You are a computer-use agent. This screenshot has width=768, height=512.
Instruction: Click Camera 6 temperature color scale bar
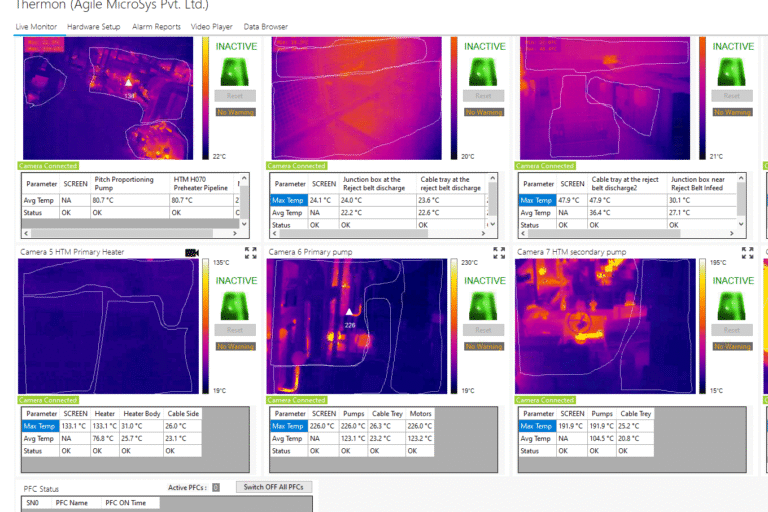tap(454, 326)
